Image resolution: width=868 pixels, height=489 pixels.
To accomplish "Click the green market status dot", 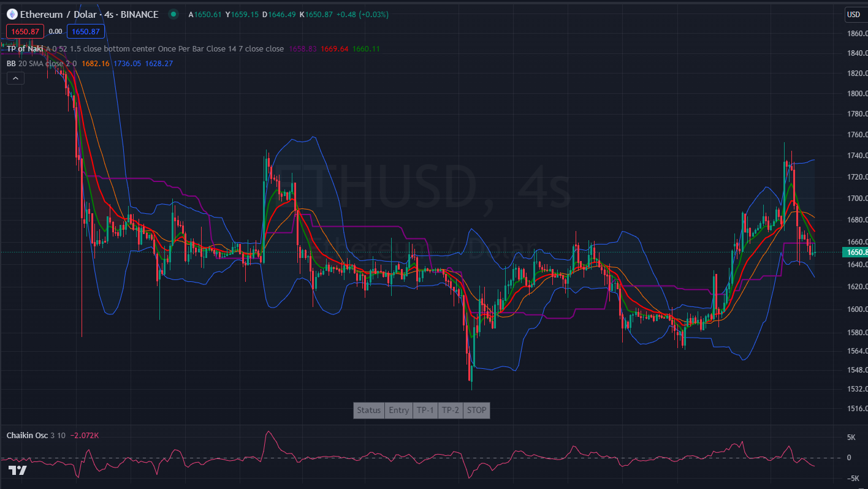I will pos(173,14).
